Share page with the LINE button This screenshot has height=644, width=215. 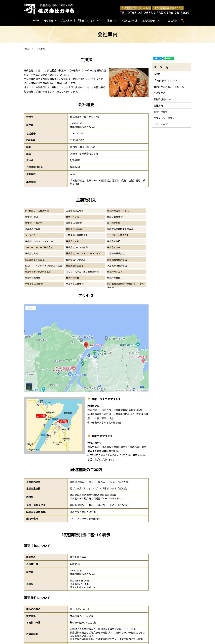(169, 58)
